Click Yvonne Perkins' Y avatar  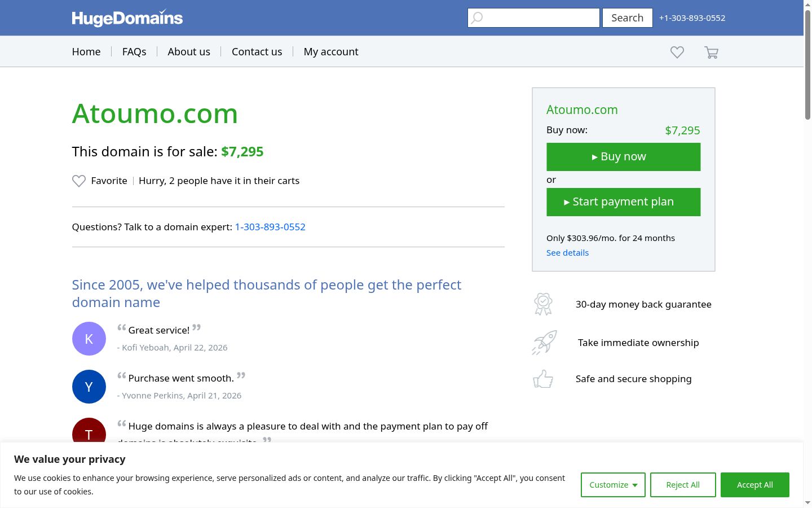click(x=89, y=387)
